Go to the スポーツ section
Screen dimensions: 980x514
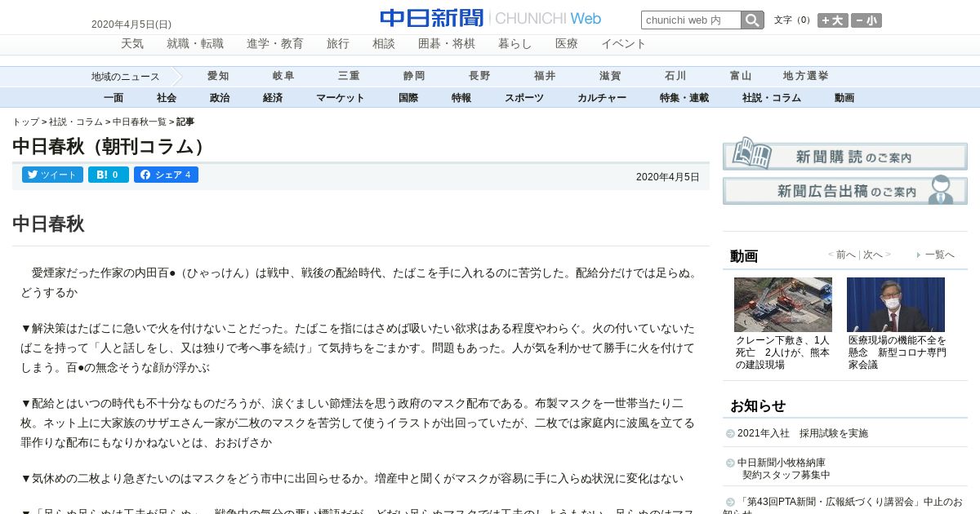coord(524,98)
